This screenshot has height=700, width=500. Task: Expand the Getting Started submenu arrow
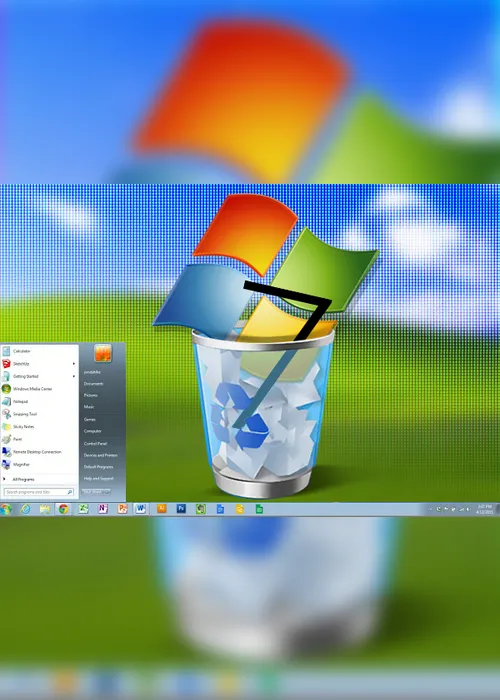(x=74, y=376)
